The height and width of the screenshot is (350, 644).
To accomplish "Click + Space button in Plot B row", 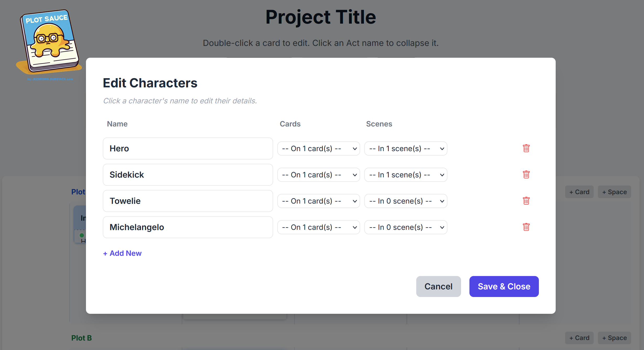I will point(614,338).
